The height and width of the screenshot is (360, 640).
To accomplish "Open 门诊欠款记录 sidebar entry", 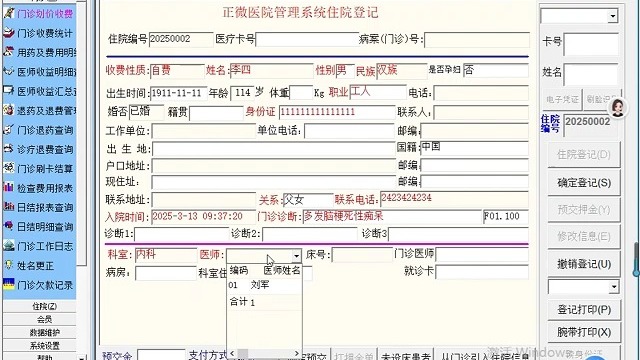I will [39, 285].
